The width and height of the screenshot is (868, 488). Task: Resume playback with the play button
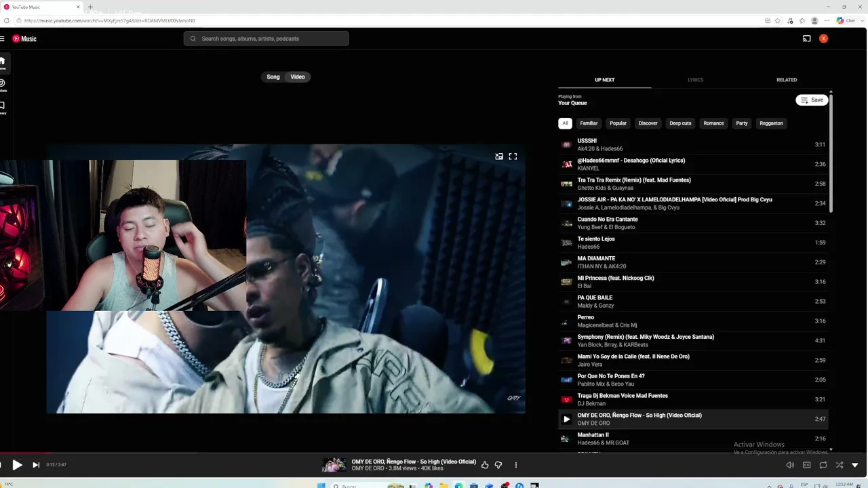17,465
